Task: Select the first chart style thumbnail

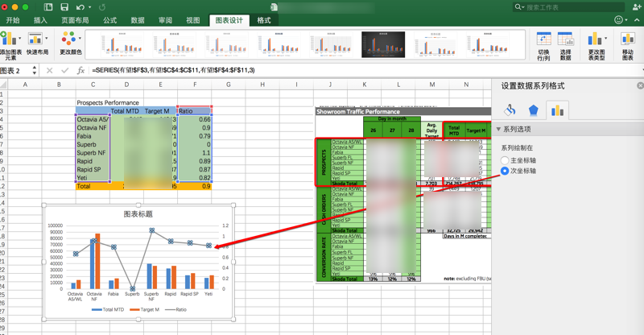Action: click(x=122, y=44)
